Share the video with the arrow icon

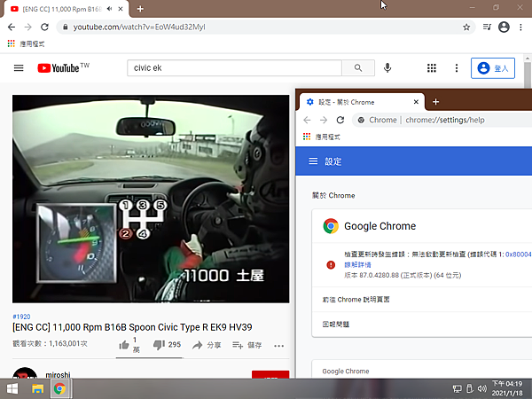point(207,346)
